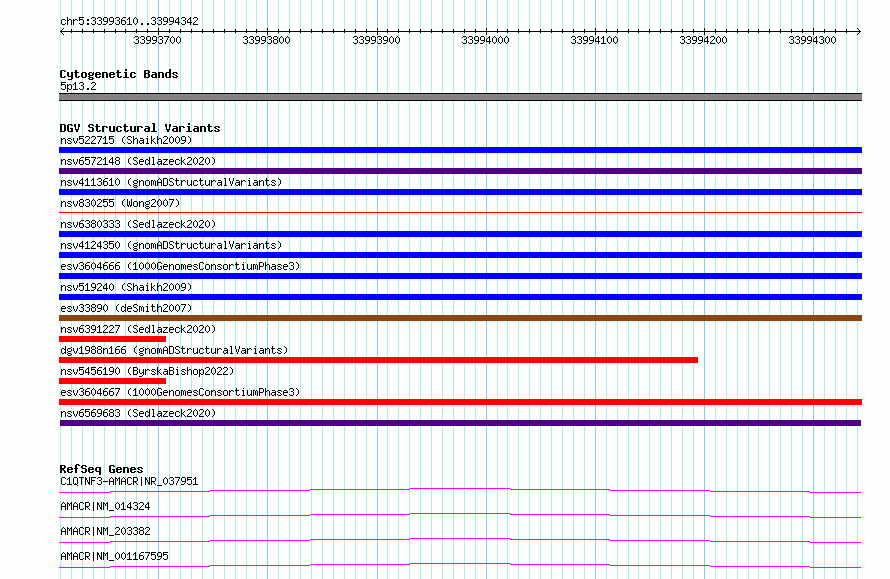The image size is (890, 579).
Task: Click the blue bar under nsv4124350
Action: [460, 255]
